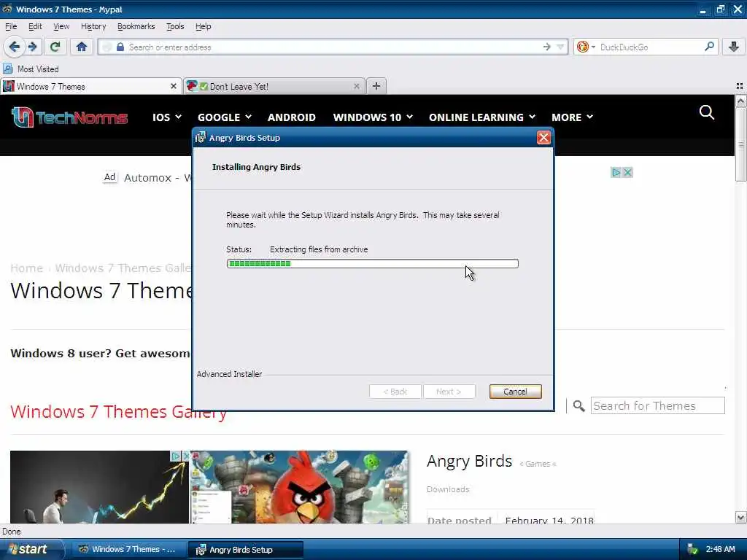
Task: Click Angry Birds Setup taskbar button
Action: point(245,550)
